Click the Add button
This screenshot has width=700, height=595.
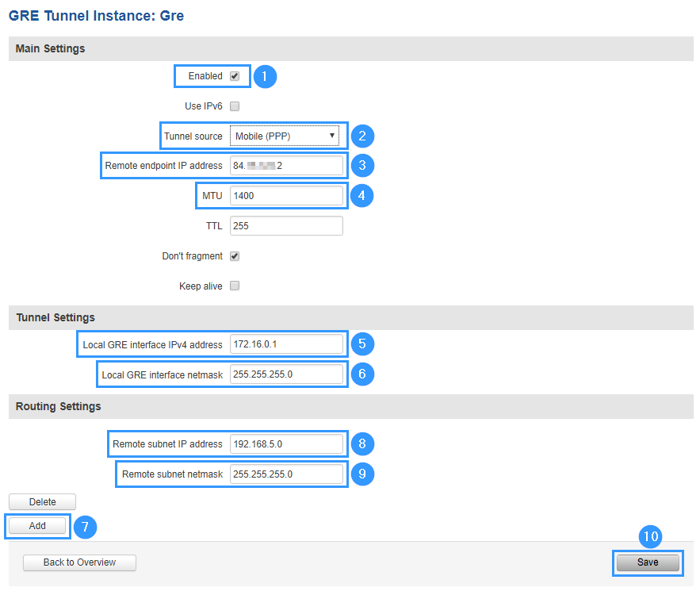click(37, 526)
